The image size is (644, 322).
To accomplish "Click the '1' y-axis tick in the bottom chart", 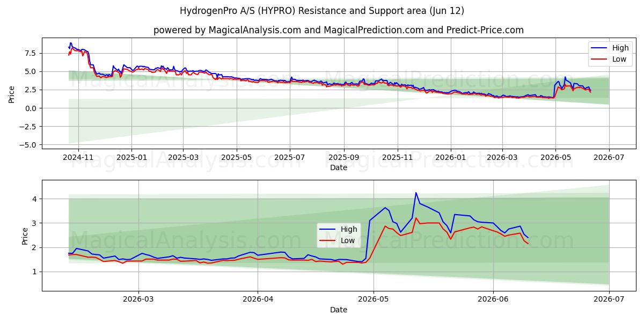I will tap(34, 272).
